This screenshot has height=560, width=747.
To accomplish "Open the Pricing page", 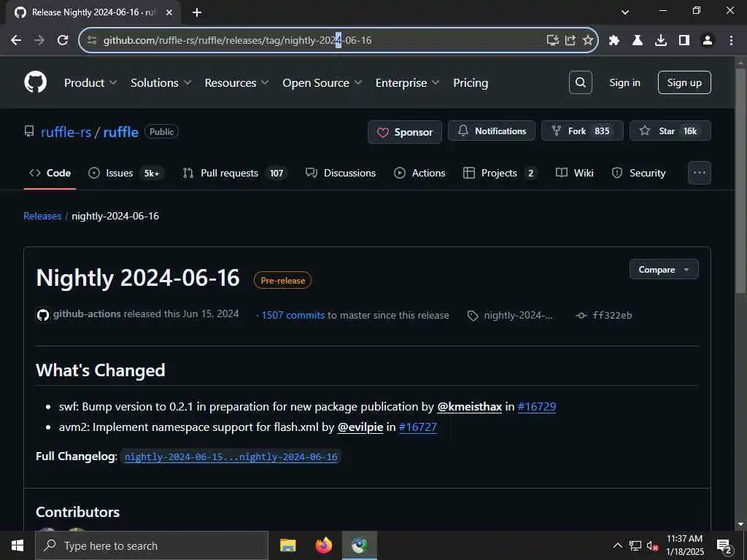I will pyautogui.click(x=471, y=82).
